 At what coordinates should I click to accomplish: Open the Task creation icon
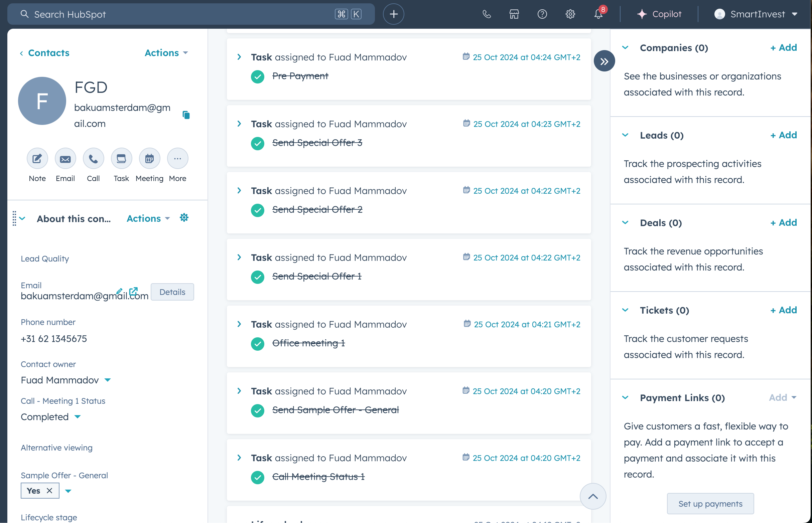[121, 158]
